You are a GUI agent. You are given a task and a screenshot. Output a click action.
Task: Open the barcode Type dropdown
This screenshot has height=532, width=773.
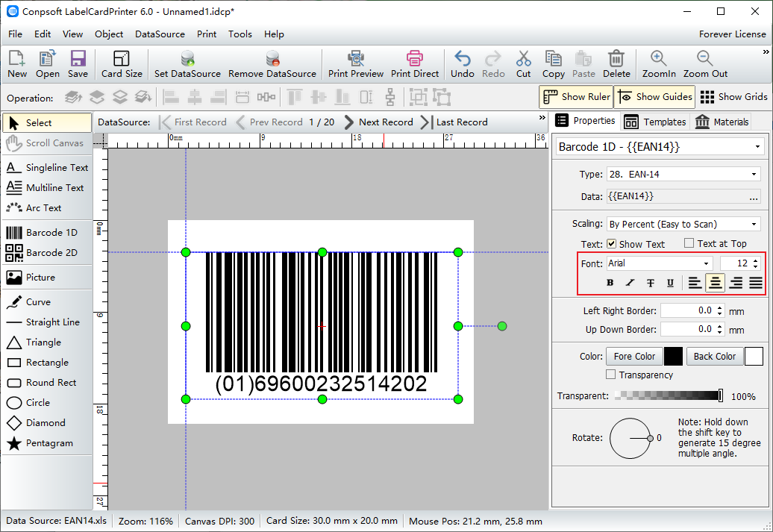click(x=754, y=175)
